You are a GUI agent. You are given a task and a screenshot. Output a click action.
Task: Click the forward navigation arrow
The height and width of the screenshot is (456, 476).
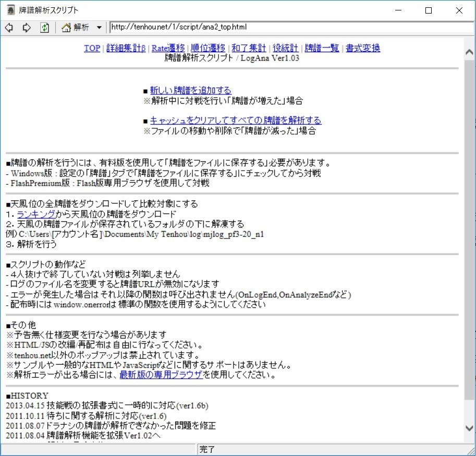click(x=26, y=27)
